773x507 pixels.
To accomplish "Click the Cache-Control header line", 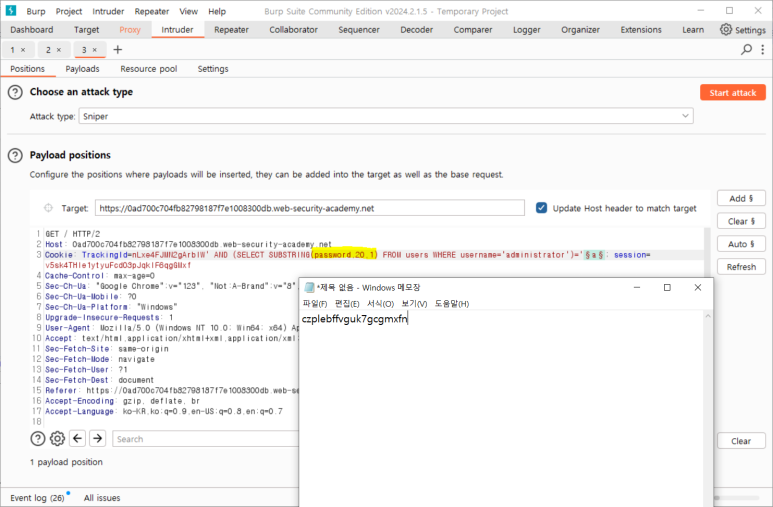I will [100, 276].
